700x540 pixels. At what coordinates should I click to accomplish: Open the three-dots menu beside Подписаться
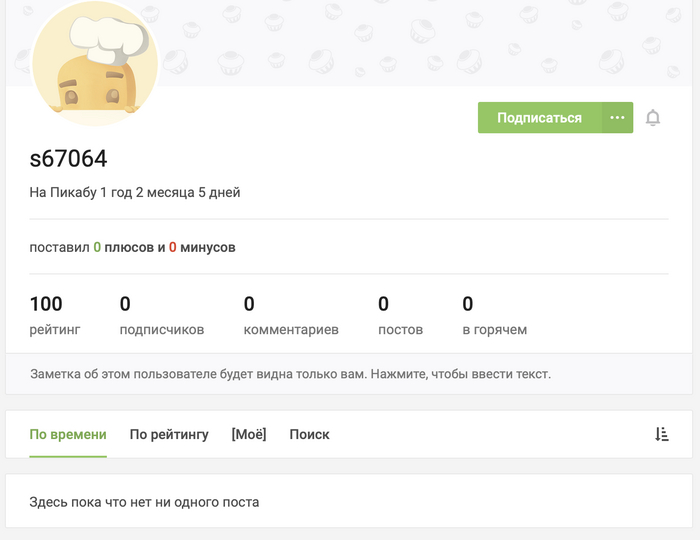click(617, 118)
